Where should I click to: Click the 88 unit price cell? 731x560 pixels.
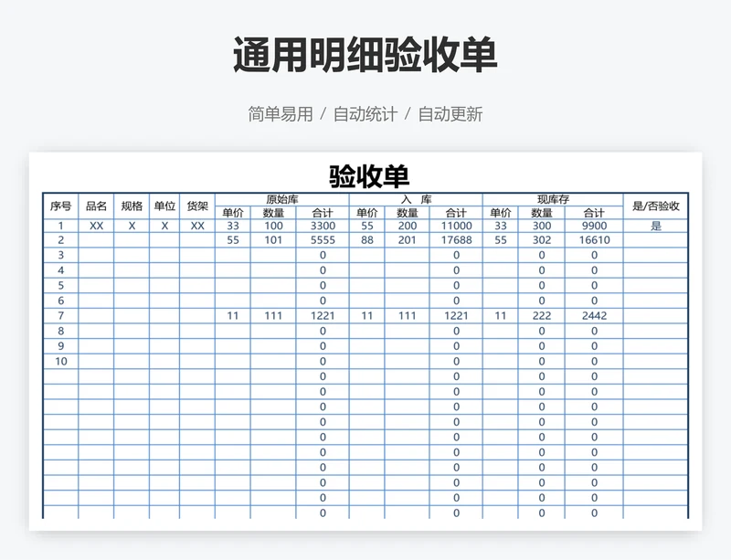pos(367,240)
